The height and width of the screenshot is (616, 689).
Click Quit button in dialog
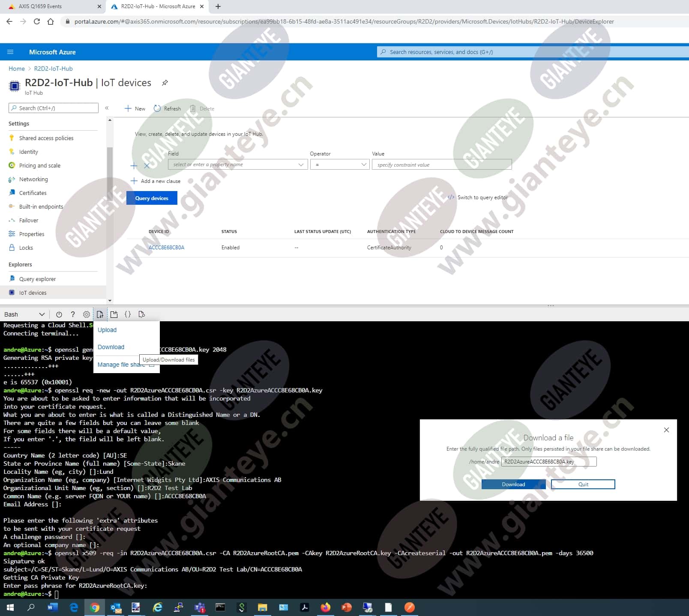click(583, 484)
